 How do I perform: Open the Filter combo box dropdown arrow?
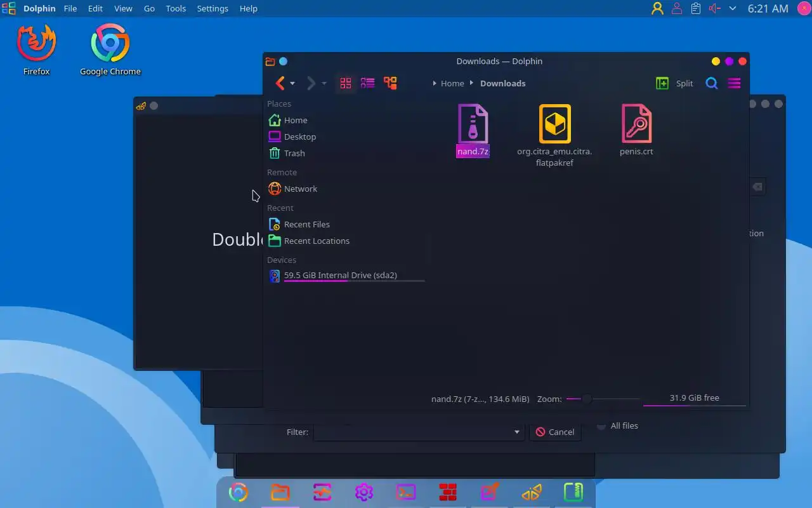coord(517,432)
